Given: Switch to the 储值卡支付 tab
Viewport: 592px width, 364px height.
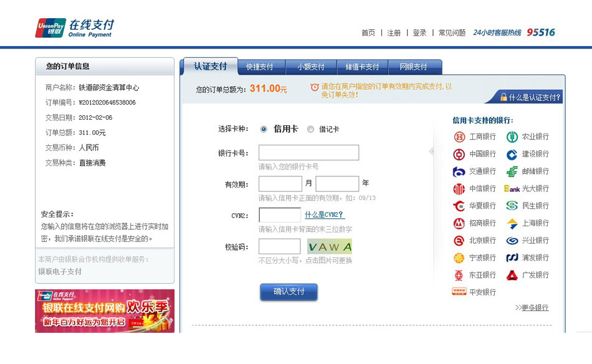Looking at the screenshot, I should coord(362,67).
